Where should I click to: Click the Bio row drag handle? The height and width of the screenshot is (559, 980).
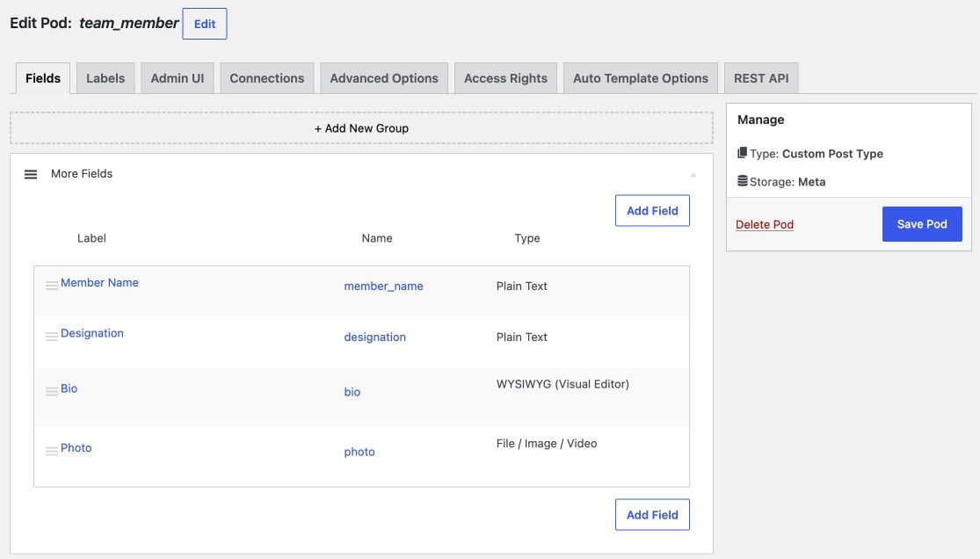click(52, 391)
